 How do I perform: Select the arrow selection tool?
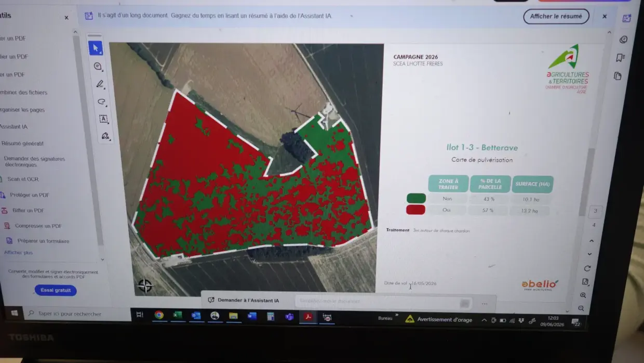(x=96, y=48)
